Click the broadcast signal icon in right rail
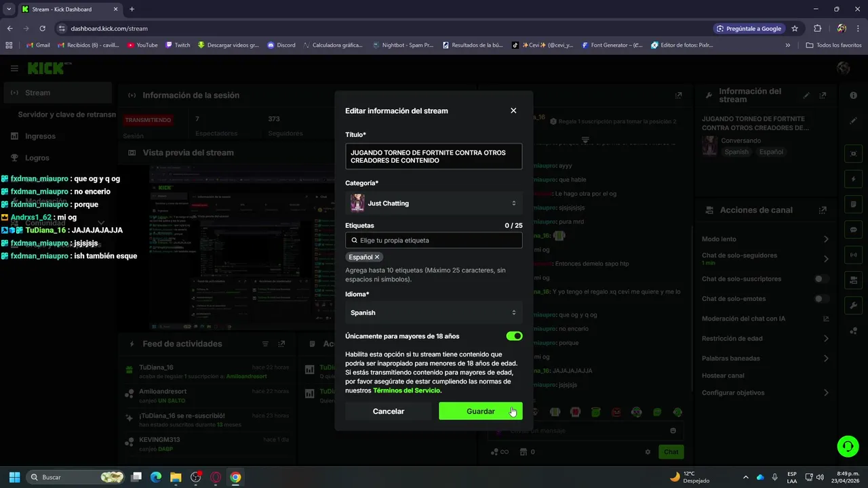This screenshot has width=868, height=488. (x=853, y=255)
